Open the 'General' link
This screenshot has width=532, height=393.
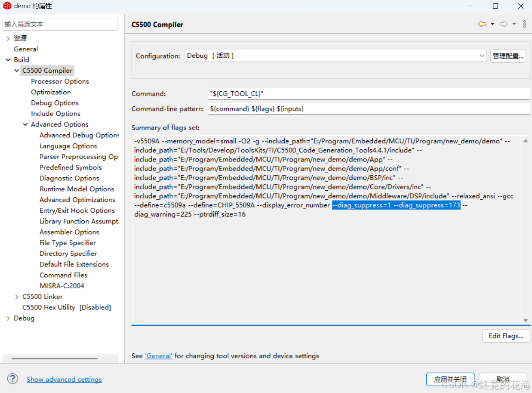point(159,356)
